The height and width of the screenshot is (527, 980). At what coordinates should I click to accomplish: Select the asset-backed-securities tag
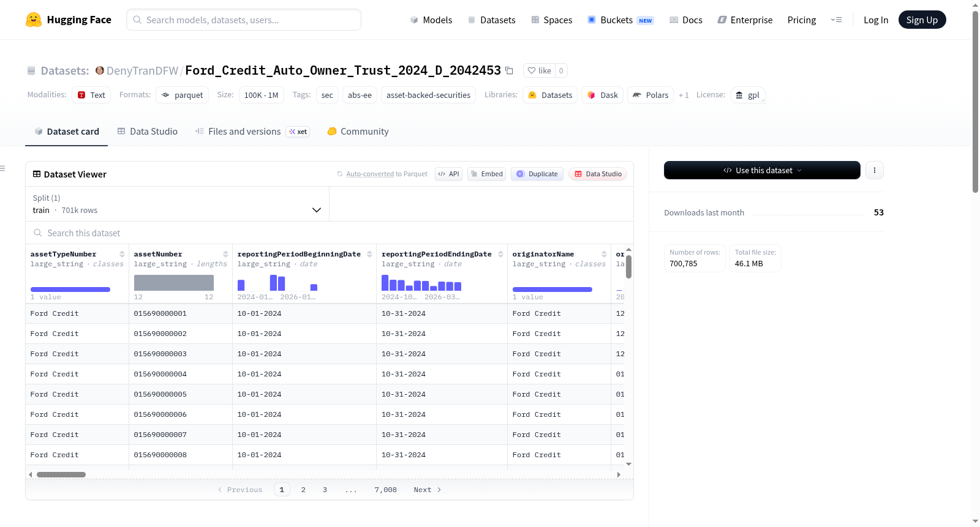click(428, 95)
